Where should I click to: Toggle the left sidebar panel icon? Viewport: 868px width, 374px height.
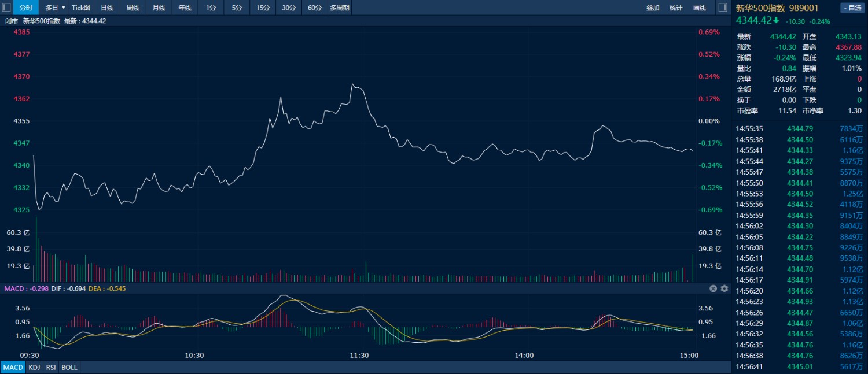[6, 8]
